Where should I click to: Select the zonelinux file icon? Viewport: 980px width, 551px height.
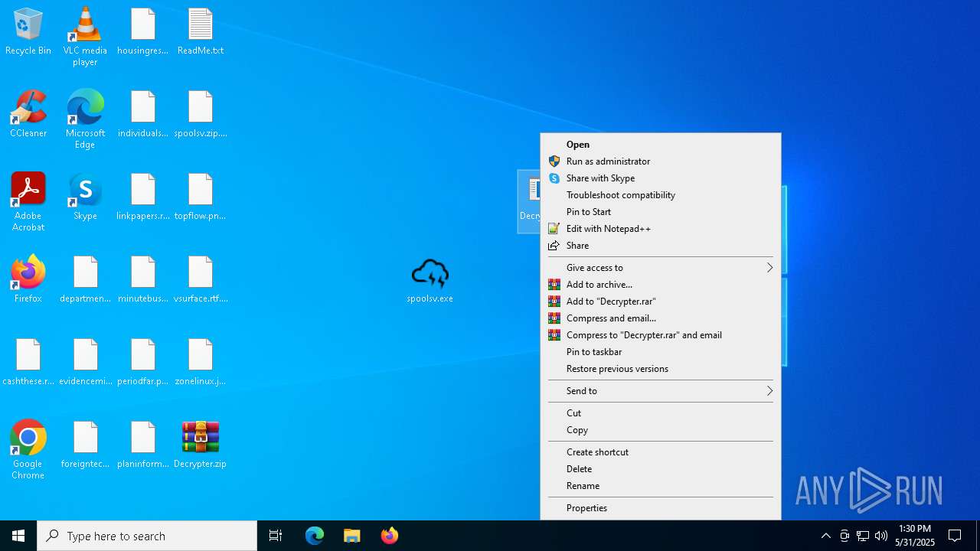[201, 363]
